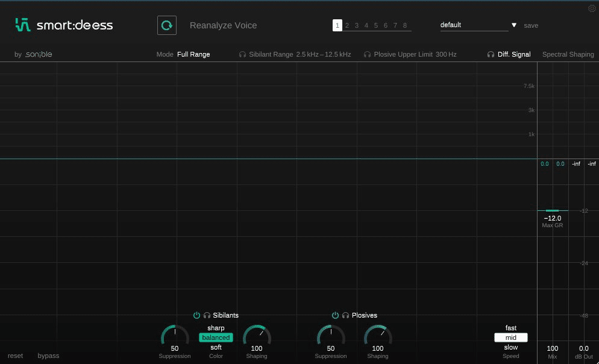The image size is (599, 364).
Task: Open the Mode Full Range selector
Action: (193, 54)
